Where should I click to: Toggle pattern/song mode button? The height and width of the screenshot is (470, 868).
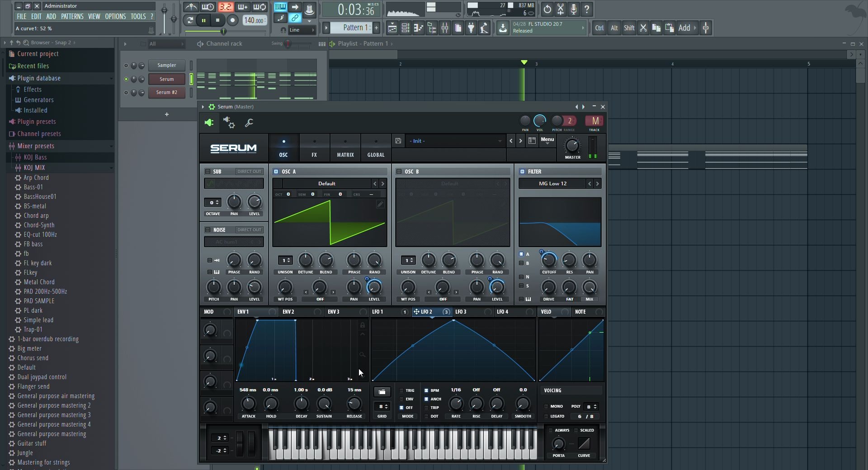click(190, 20)
